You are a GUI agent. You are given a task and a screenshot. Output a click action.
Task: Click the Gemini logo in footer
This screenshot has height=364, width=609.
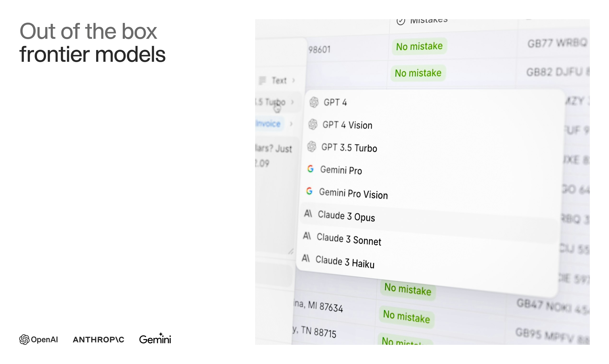point(155,339)
